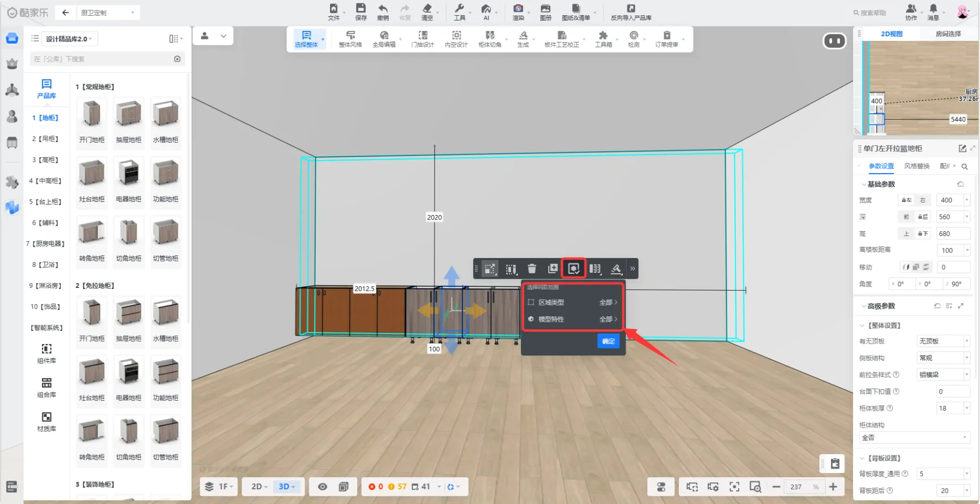Collapse the 基础参数 section

863,185
